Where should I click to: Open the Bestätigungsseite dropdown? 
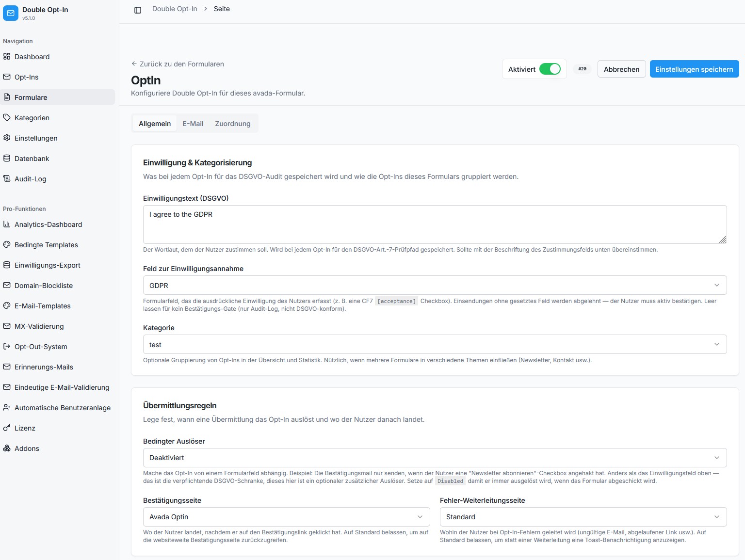286,517
